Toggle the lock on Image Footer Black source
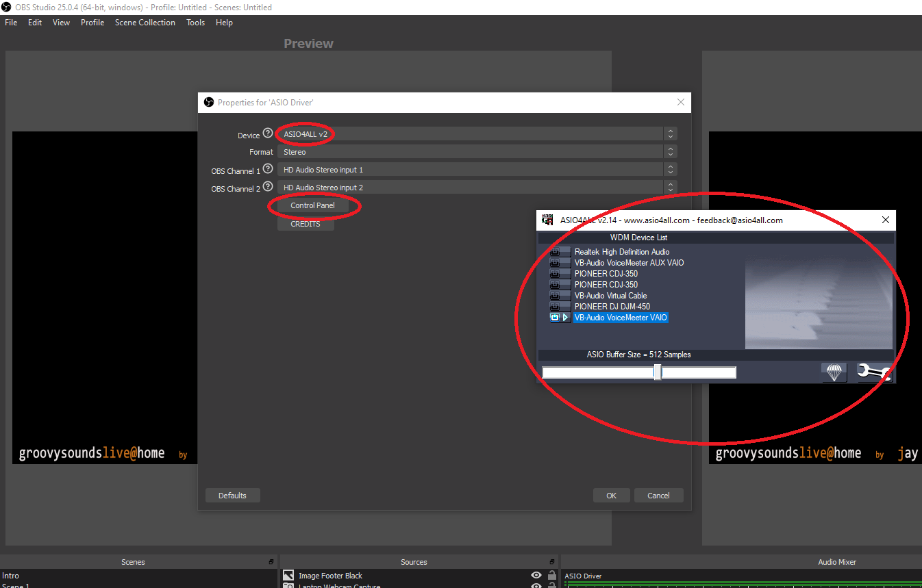 (552, 576)
